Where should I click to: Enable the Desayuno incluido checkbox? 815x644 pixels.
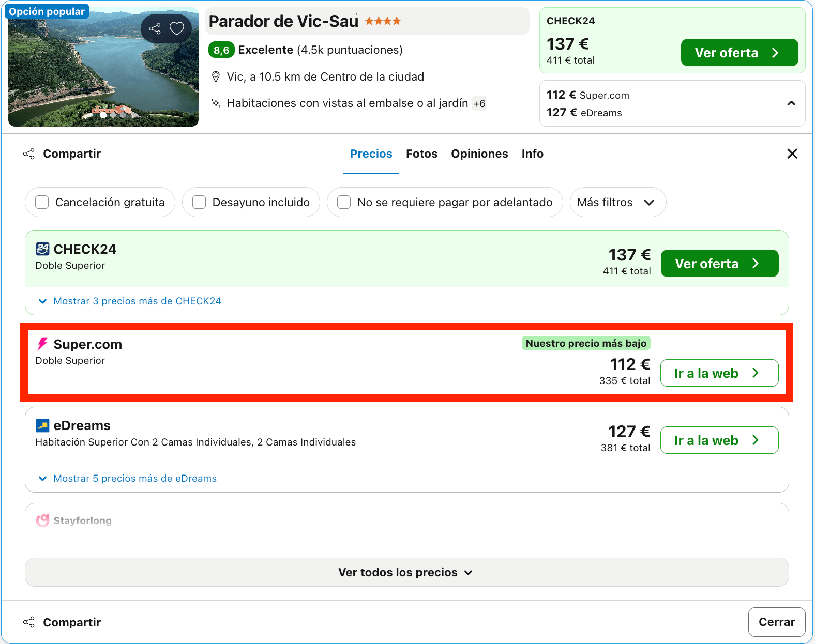[x=199, y=202]
